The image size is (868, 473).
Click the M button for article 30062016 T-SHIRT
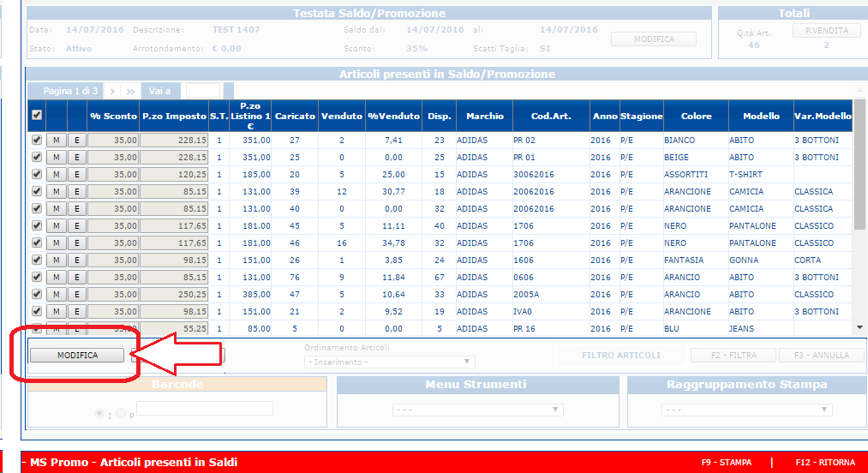click(56, 175)
